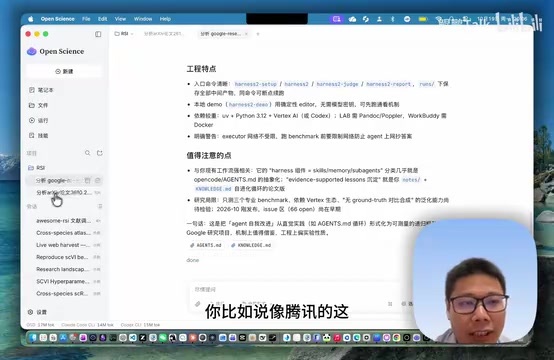This screenshot has height=360, width=554.
Task: Select the 分析arXiv论文 session row
Action: tap(64, 193)
